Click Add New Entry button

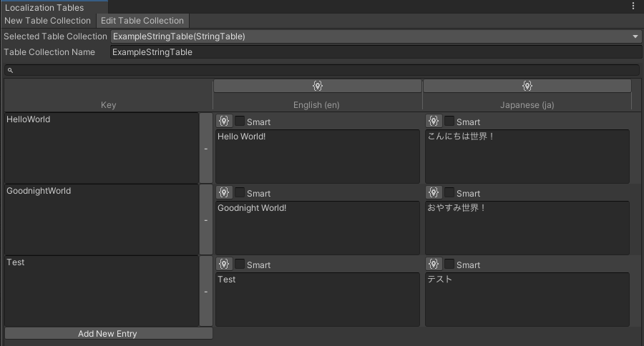click(x=109, y=333)
